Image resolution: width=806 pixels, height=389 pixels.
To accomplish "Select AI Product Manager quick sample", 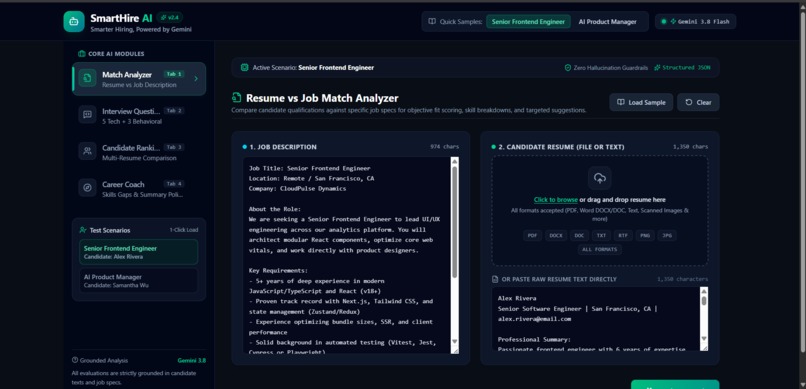I will (x=608, y=22).
